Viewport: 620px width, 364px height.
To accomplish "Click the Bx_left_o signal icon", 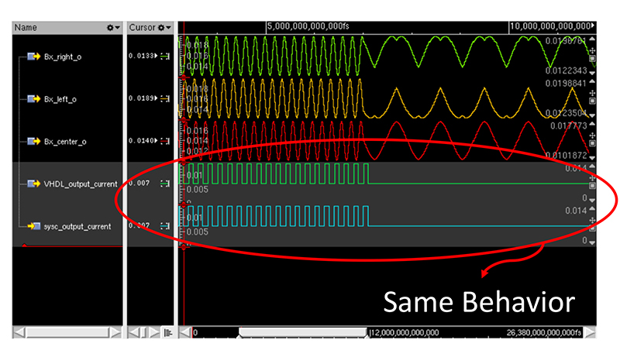I will [x=34, y=99].
